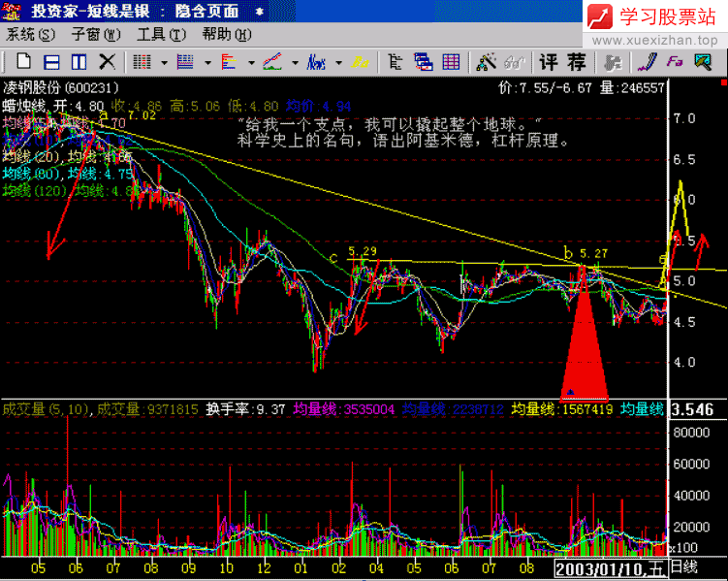Click the 荐 recommend button
Image resolution: width=728 pixels, height=581 pixels.
(x=577, y=62)
